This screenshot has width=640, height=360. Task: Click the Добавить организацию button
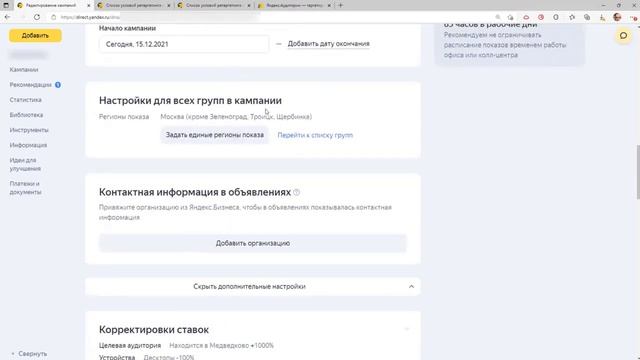[x=253, y=243]
